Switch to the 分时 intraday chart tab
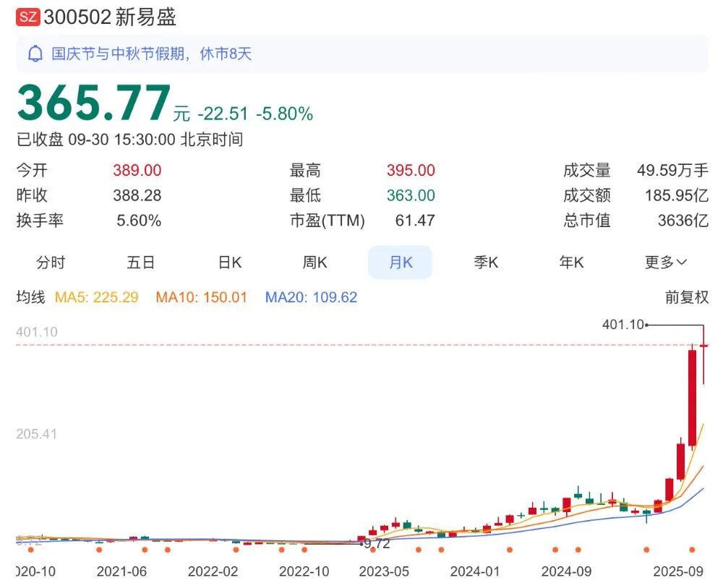 [x=51, y=263]
